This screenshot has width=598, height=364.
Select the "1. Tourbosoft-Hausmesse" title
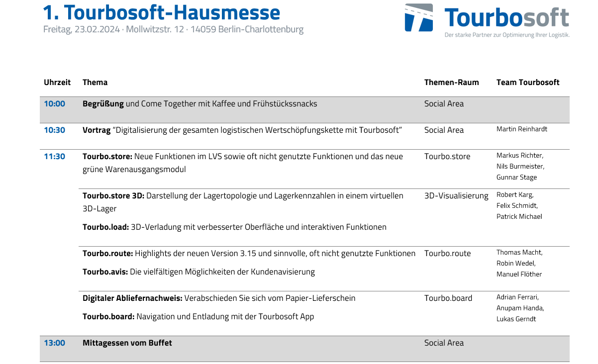click(x=162, y=12)
